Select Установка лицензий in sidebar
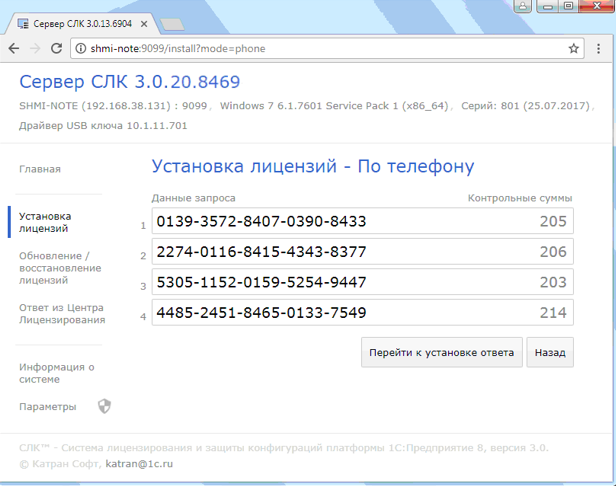Viewport: 616px width, 486px height. coord(45,222)
